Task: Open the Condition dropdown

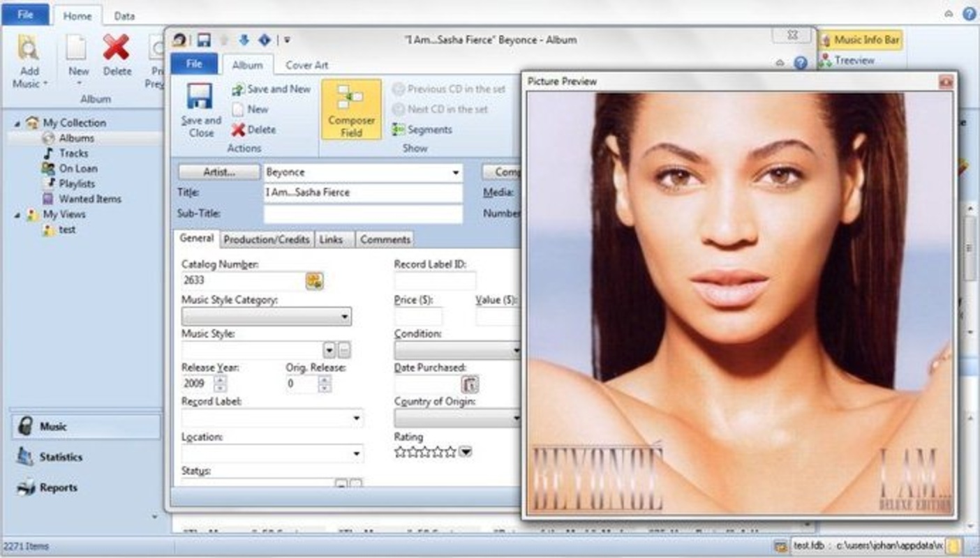Action: [516, 350]
